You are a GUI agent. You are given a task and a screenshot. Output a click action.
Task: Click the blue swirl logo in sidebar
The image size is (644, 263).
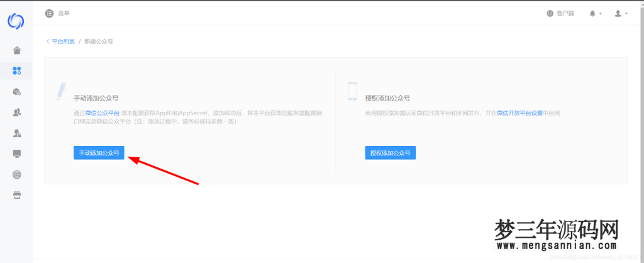[x=16, y=21]
